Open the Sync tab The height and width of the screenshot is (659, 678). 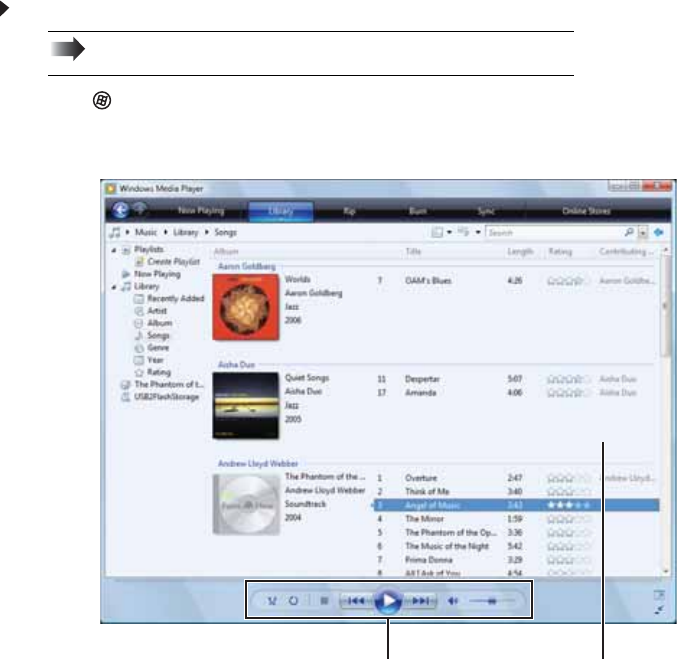tap(486, 211)
